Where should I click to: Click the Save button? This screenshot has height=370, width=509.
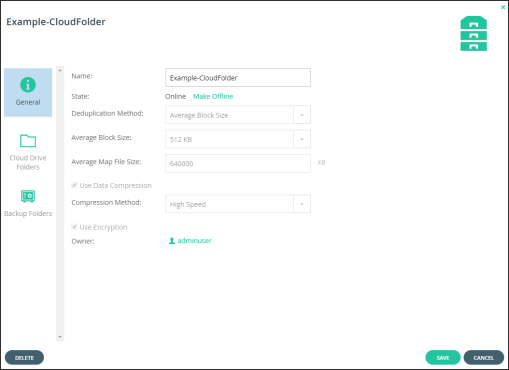point(443,358)
